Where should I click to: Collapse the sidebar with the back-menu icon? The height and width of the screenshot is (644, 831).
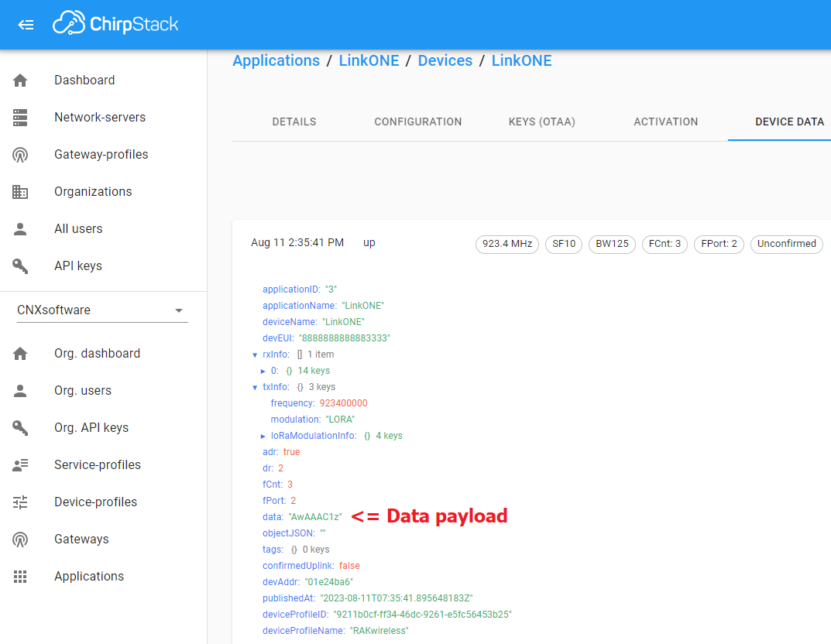click(26, 24)
